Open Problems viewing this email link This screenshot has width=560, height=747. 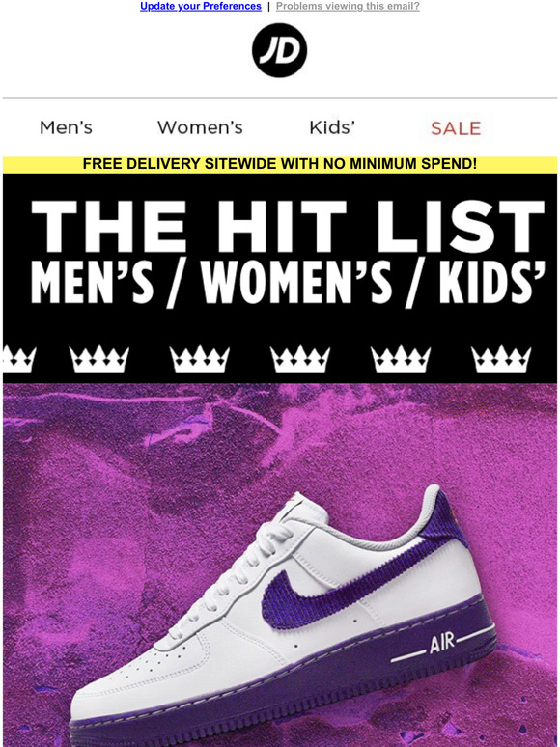348,6
